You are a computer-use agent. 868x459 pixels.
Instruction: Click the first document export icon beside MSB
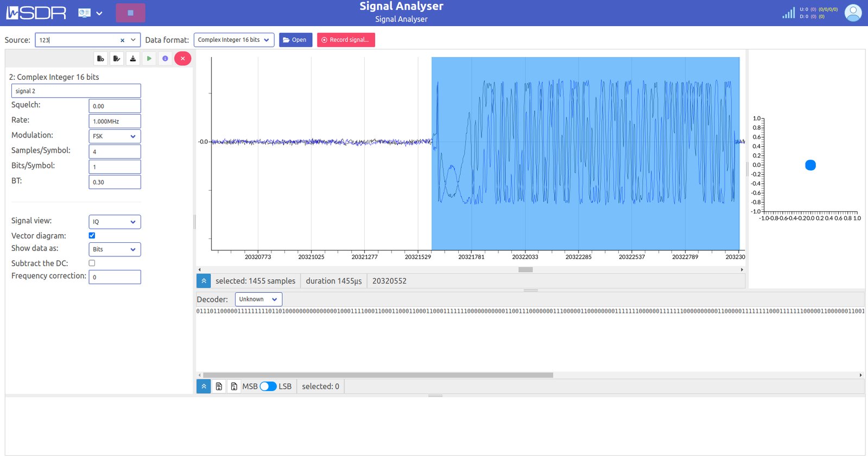tap(219, 386)
